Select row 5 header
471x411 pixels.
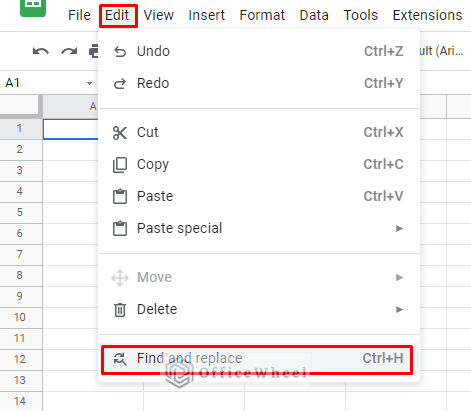[21, 212]
